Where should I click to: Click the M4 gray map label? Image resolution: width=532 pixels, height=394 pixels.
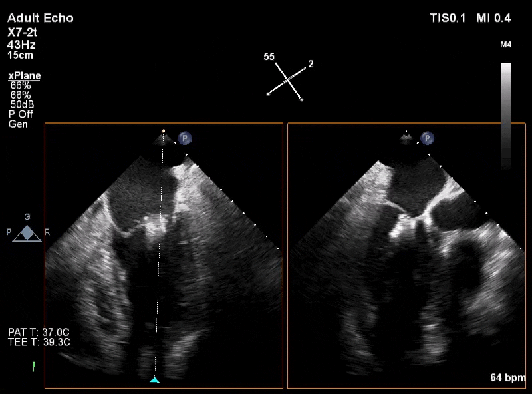coord(505,45)
